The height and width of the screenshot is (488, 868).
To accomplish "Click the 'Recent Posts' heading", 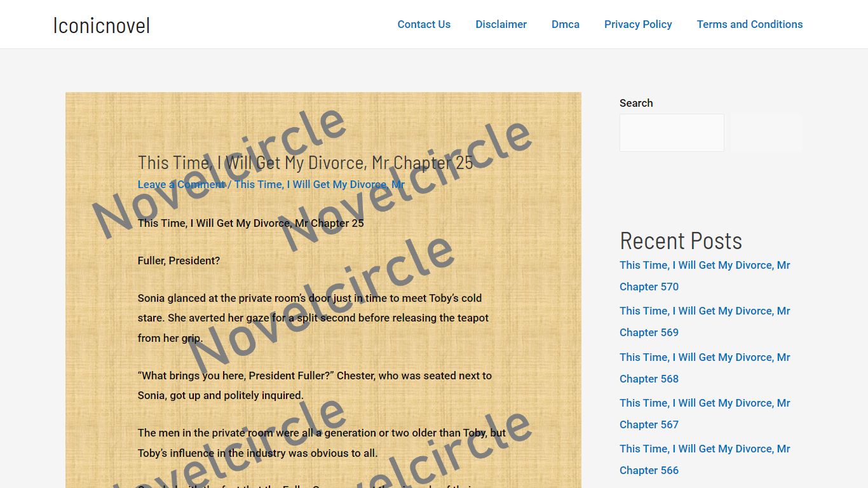I will pos(681,241).
